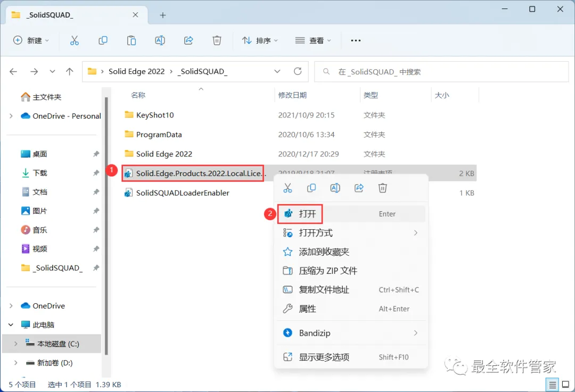The width and height of the screenshot is (575, 392).
Task: Click the Paste icon in the toolbar
Action: pos(132,40)
